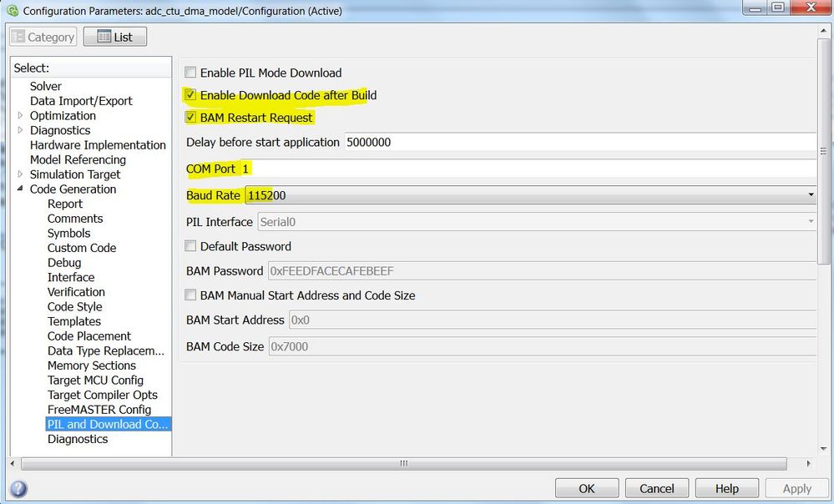Select Memory Sections

click(x=92, y=365)
